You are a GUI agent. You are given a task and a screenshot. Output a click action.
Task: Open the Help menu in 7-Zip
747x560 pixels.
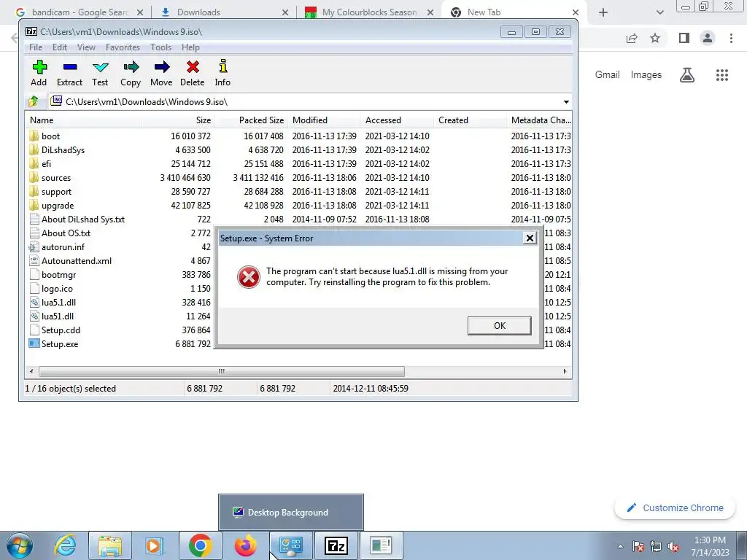tap(190, 47)
